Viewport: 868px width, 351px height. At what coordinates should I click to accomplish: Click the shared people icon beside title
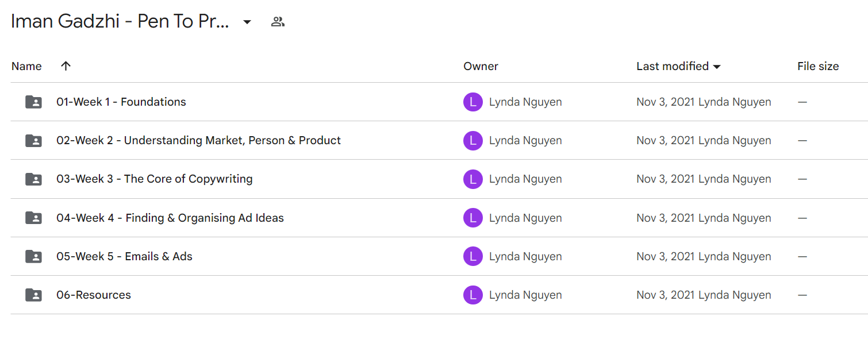tap(278, 22)
